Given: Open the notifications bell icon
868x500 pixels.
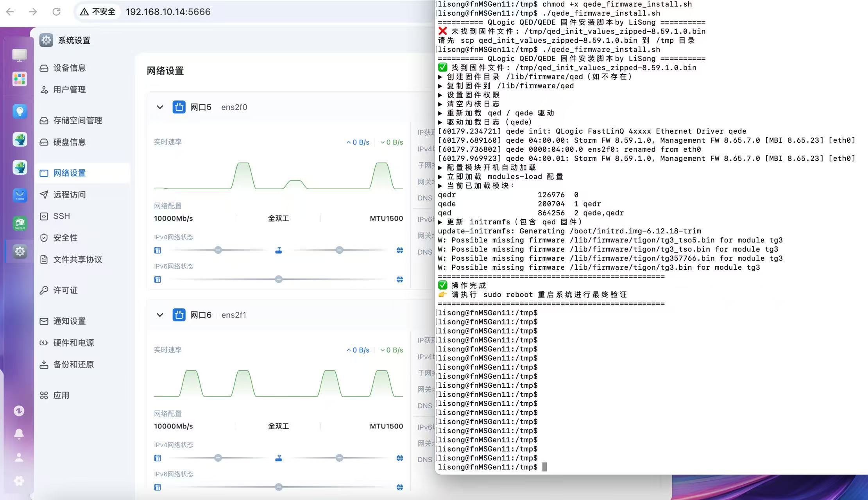Looking at the screenshot, I should (19, 434).
